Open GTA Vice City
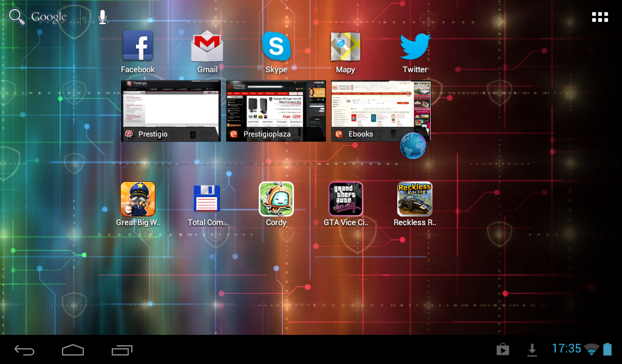This screenshot has height=364, width=622. (346, 200)
